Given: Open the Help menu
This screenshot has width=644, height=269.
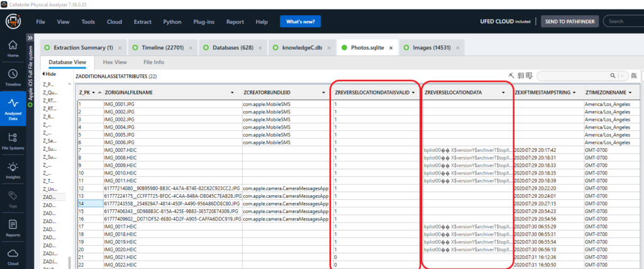Looking at the screenshot, I should point(262,22).
